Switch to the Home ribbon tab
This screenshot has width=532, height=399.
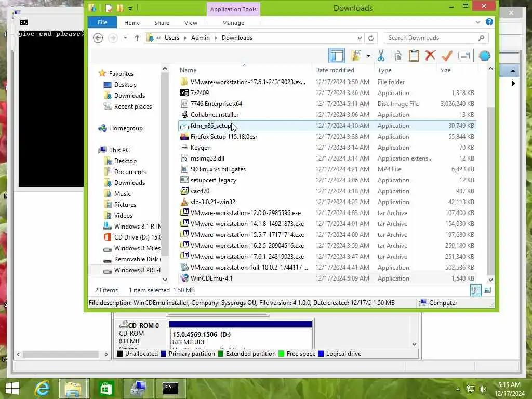tap(131, 23)
